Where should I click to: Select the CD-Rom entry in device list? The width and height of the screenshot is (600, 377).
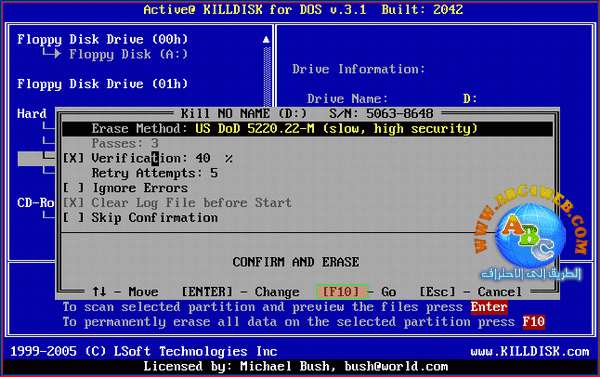tap(36, 202)
